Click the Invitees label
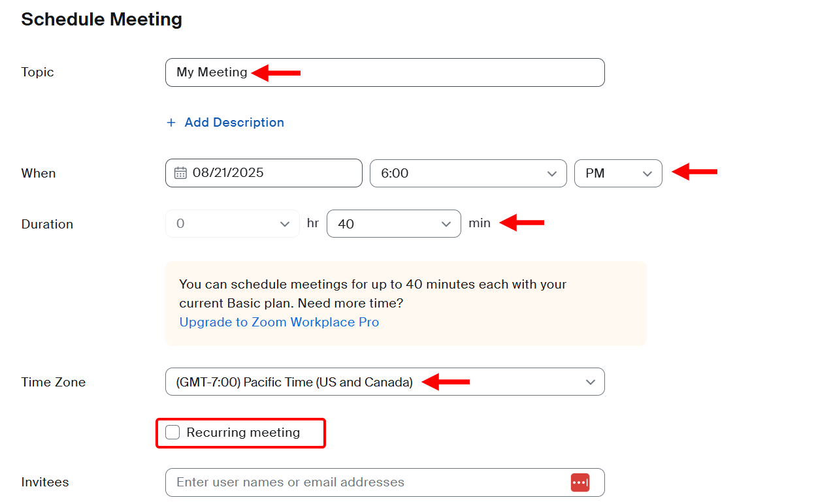816x504 pixels. [x=45, y=482]
